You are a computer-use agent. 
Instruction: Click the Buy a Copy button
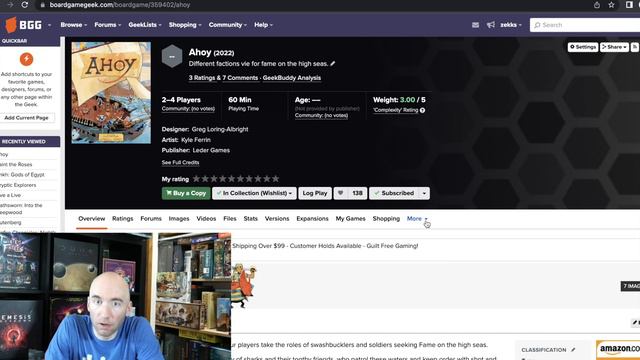[186, 193]
